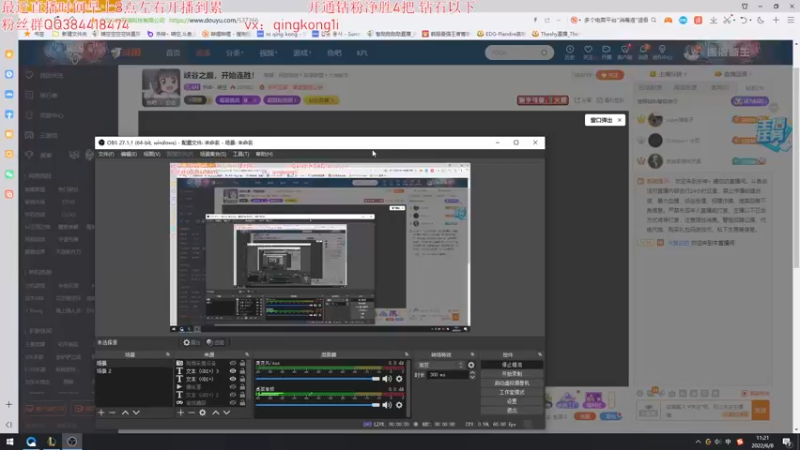Move the selected scene down
The width and height of the screenshot is (800, 450).
(136, 412)
